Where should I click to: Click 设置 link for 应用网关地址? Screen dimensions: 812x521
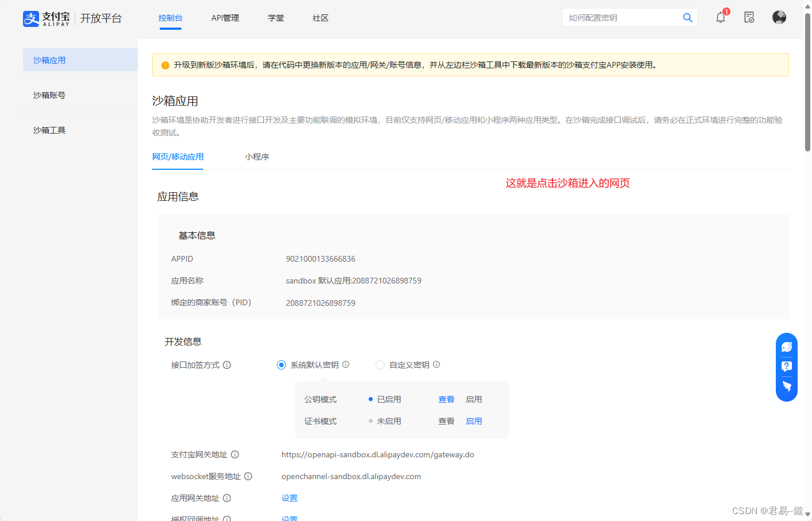pyautogui.click(x=289, y=498)
